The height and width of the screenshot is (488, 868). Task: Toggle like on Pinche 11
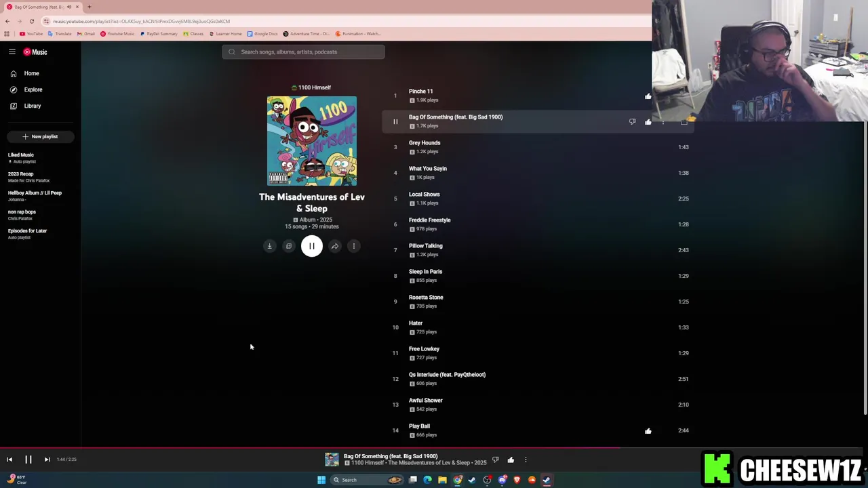pyautogui.click(x=648, y=96)
